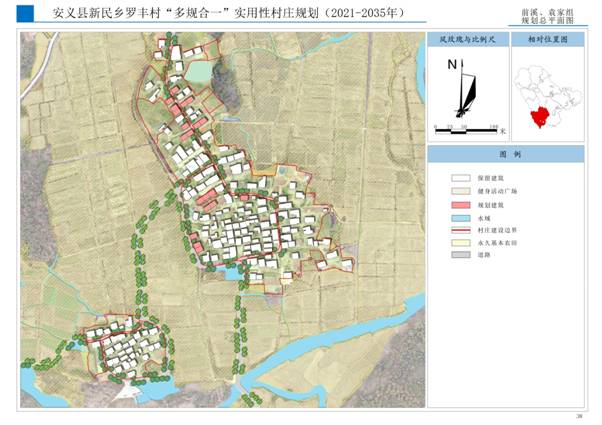Image resolution: width=602 pixels, height=425 pixels.
Task: Select the 村庄建设边界 red line legend swatch
Action: [x=461, y=230]
